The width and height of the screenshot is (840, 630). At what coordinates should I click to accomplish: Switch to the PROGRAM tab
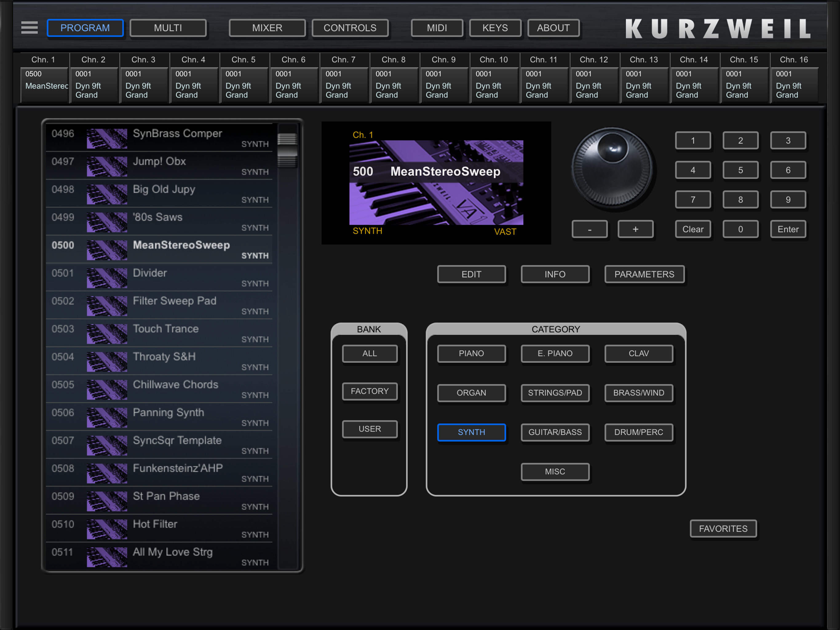[85, 28]
